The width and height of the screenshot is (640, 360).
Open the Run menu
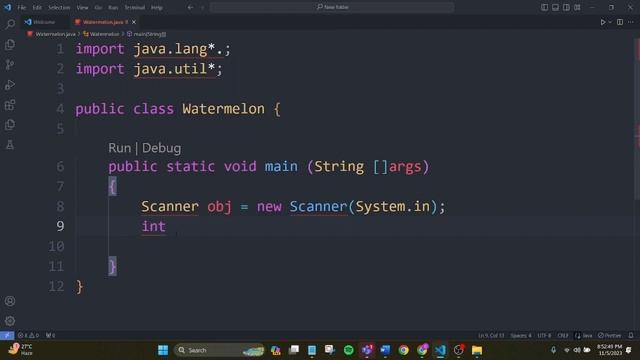coord(113,7)
